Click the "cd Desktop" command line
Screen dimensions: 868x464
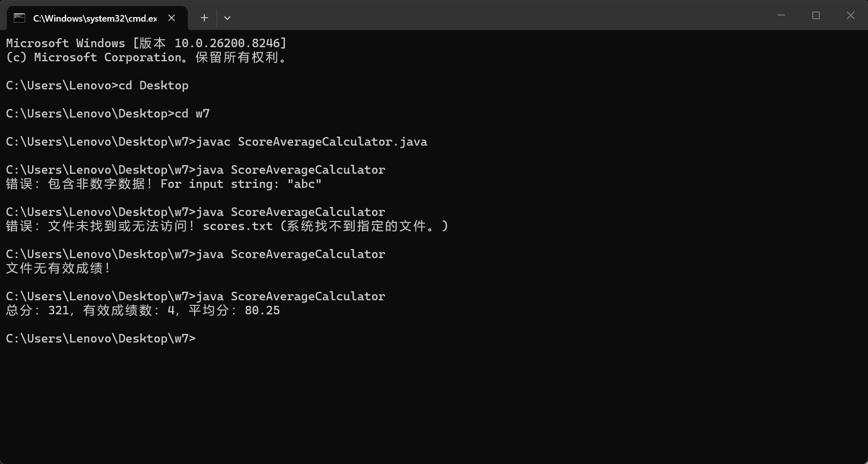tap(97, 85)
